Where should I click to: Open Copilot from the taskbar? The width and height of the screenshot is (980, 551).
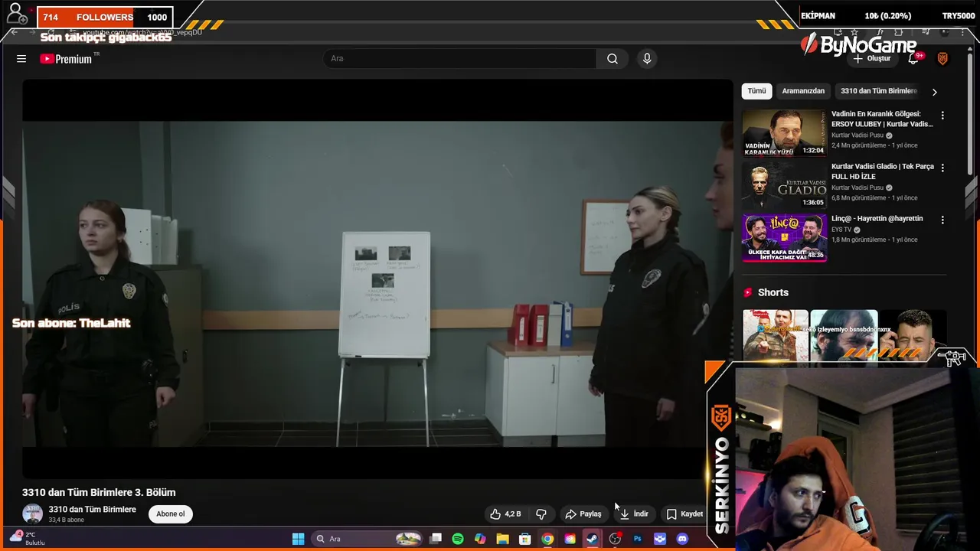point(480,539)
